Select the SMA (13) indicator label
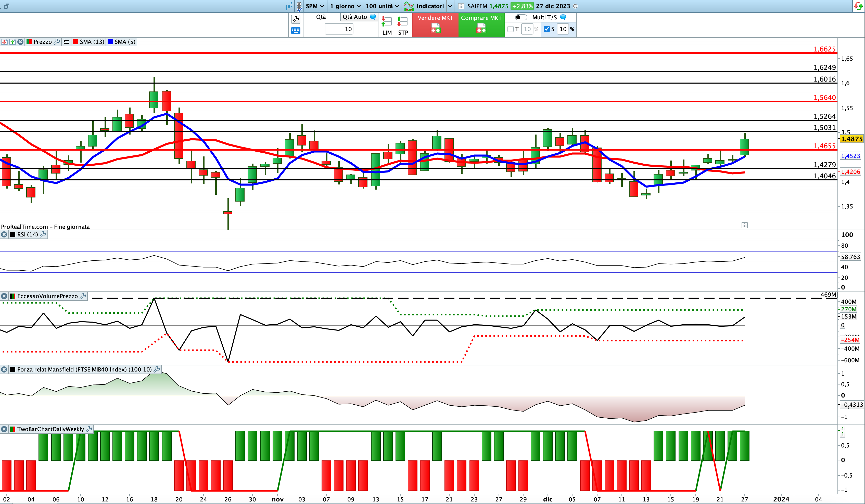Viewport: 865px width, 504px height. 92,42
